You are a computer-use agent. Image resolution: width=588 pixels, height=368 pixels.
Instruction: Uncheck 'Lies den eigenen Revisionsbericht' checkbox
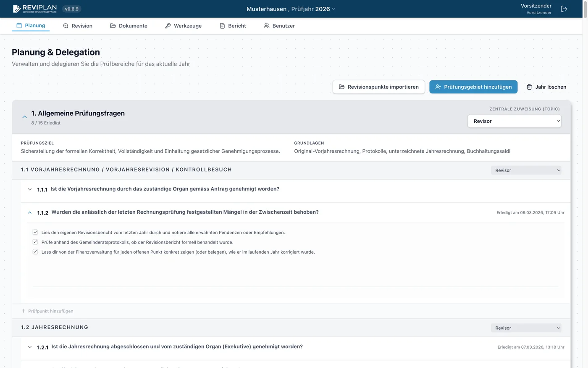pos(35,232)
